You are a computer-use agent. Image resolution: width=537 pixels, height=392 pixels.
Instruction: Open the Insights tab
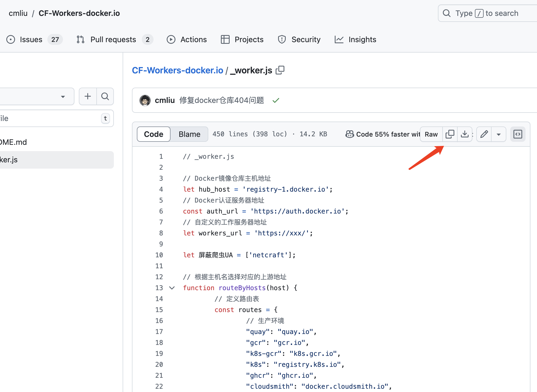pos(355,39)
